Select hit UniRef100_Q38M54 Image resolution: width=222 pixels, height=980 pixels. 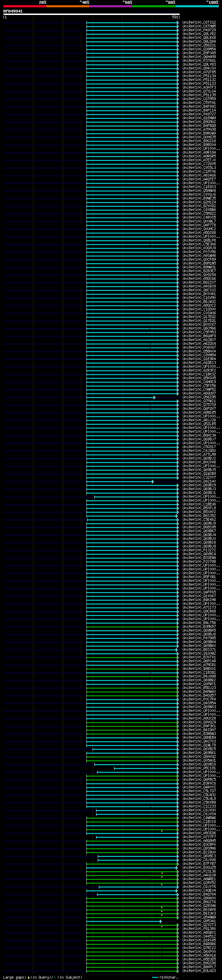tap(199, 49)
